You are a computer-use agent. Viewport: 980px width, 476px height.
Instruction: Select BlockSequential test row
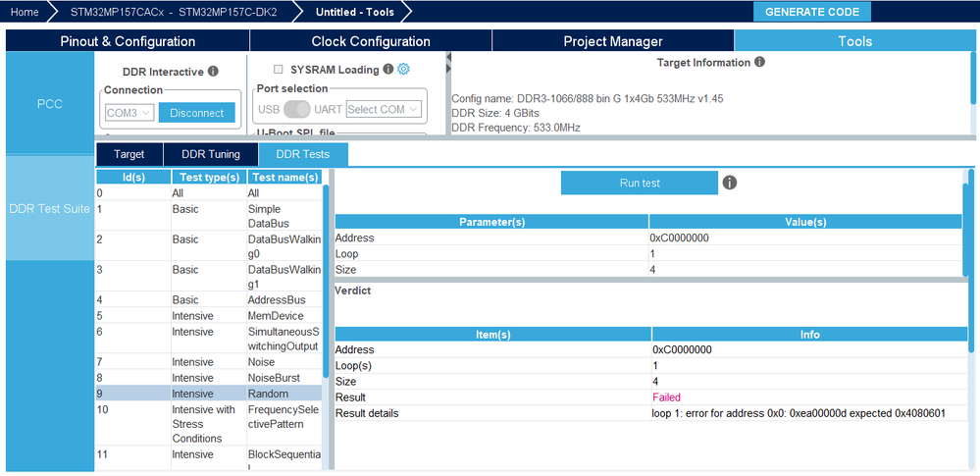coord(209,458)
